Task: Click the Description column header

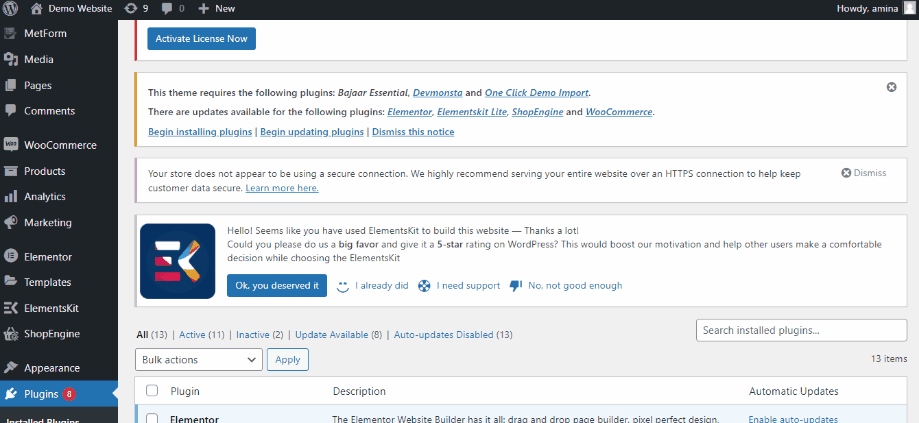Action: pos(359,391)
